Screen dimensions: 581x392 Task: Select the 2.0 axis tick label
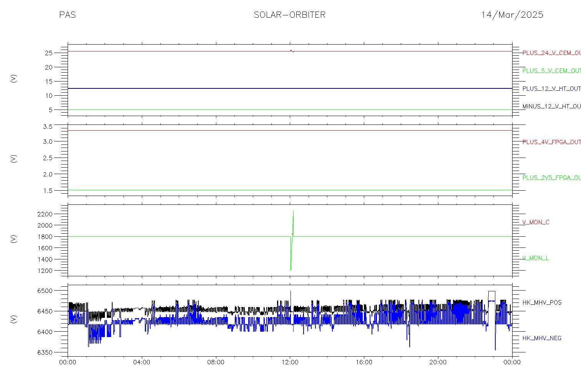[47, 174]
